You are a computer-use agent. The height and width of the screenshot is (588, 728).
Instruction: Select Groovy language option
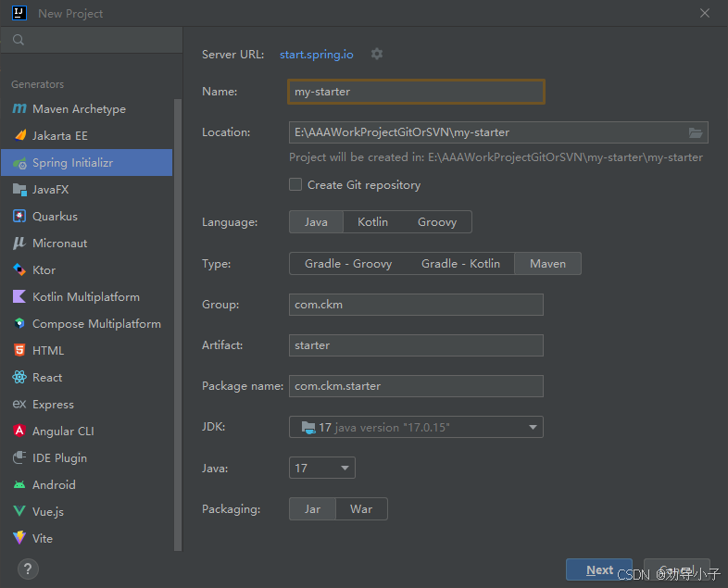coord(437,222)
